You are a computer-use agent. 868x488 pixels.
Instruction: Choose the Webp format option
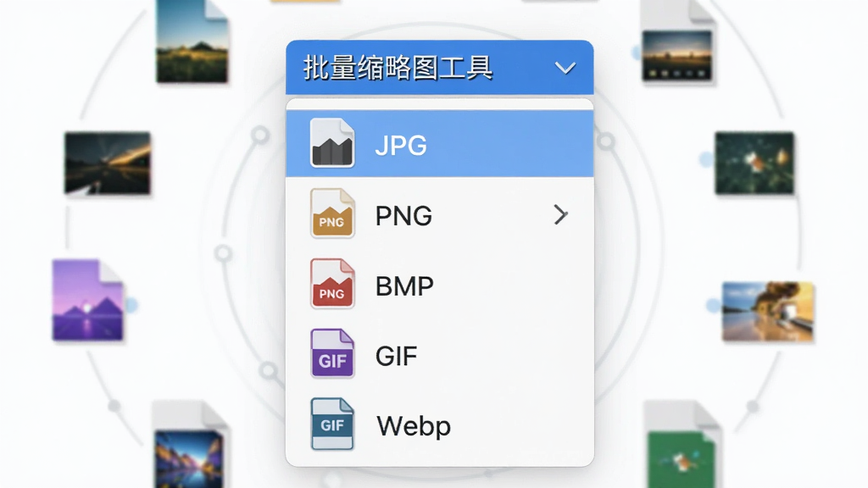pyautogui.click(x=440, y=425)
